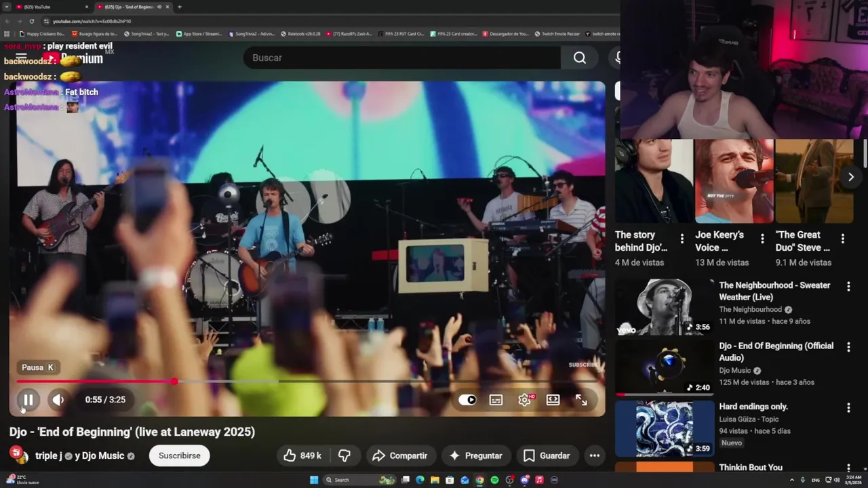The height and width of the screenshot is (488, 868).
Task: Open the browser tab search dropdown arrow
Action: click(6, 7)
